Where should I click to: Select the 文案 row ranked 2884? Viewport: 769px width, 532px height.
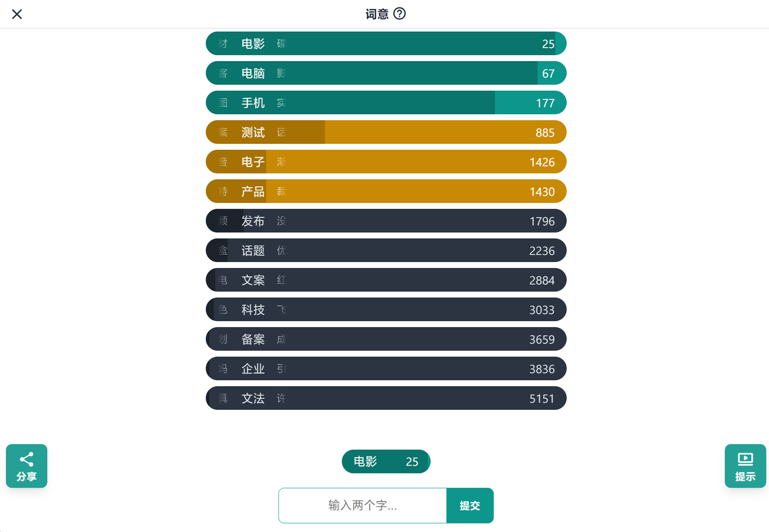pyautogui.click(x=386, y=280)
